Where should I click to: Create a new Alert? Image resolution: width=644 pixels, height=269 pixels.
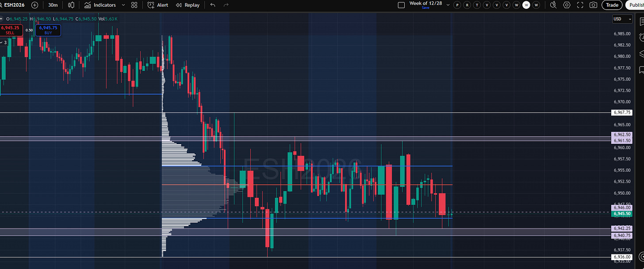point(158,5)
